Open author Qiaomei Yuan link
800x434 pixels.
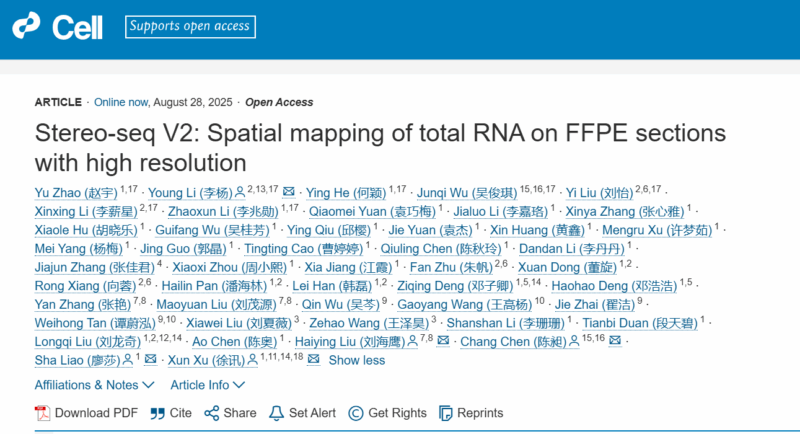point(372,212)
